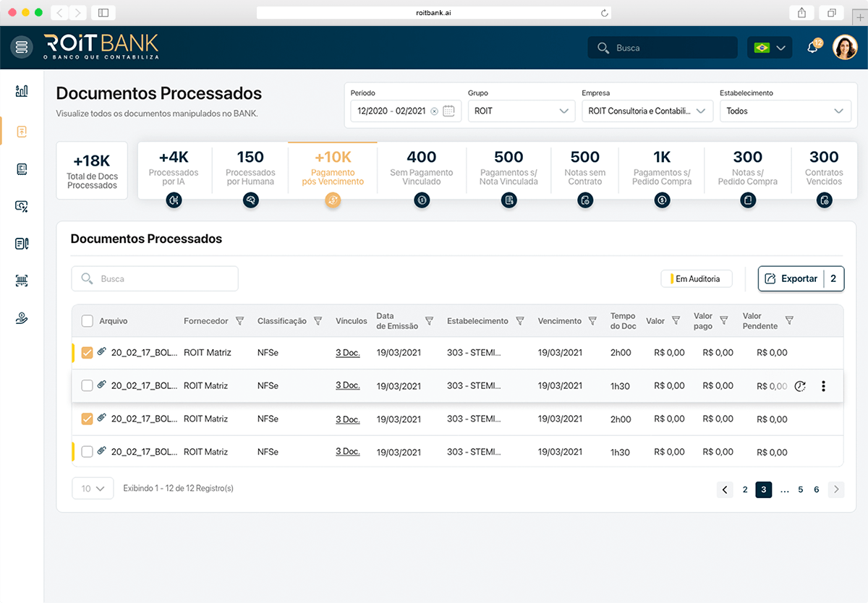Viewport: 868px width, 603px height.
Task: Click the Fornecedor column filter icon
Action: [240, 321]
